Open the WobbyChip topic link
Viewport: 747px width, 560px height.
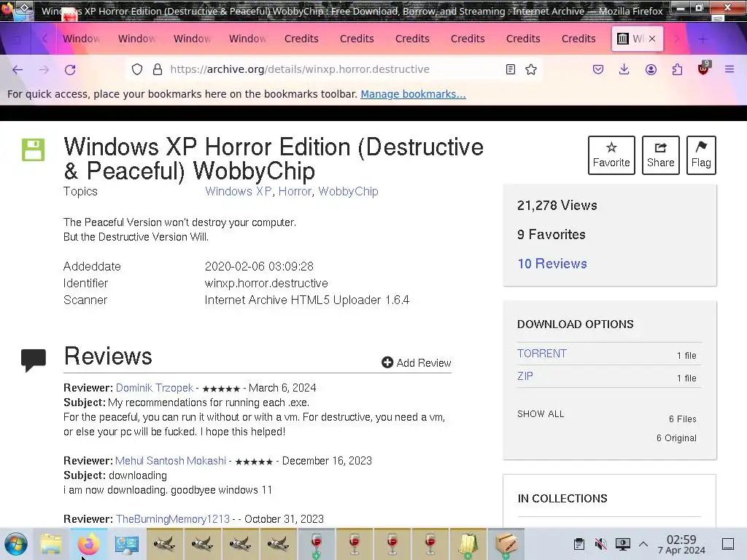click(x=348, y=192)
